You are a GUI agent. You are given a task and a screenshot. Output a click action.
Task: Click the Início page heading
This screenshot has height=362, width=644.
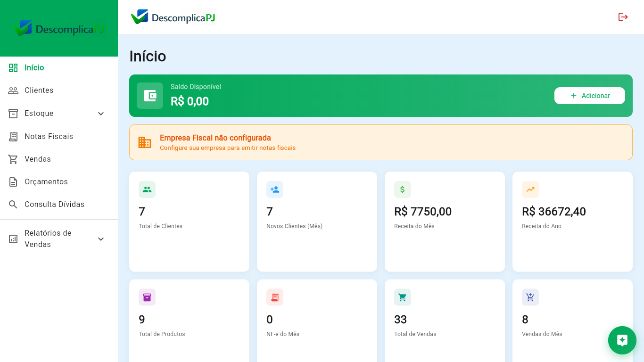click(148, 56)
